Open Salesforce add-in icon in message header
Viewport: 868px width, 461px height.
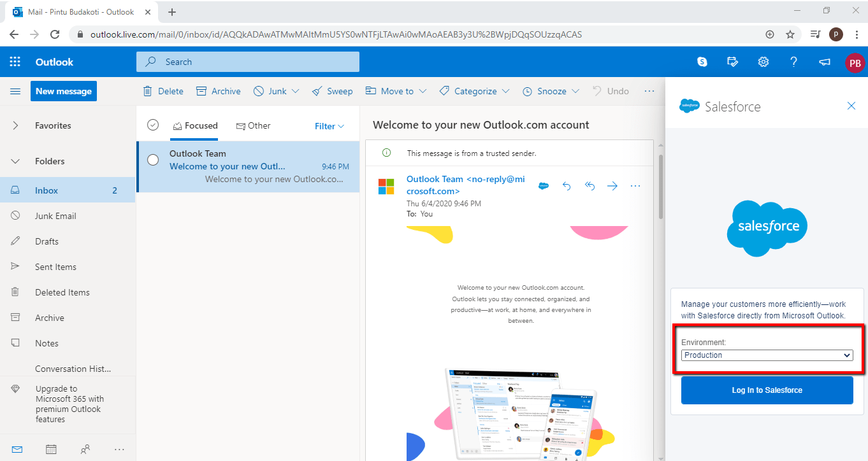point(544,186)
